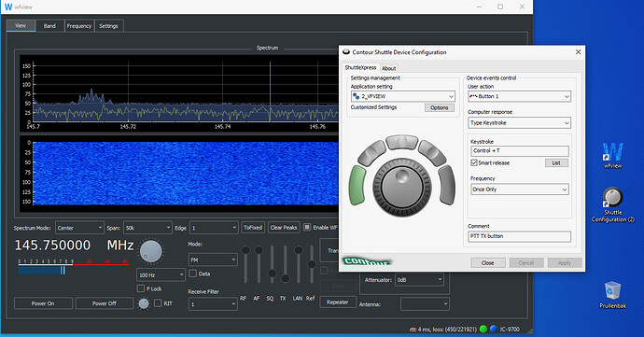Click the far right button on ShuttleXpress image
Image resolution: width=644 pixels, height=337 pixels.
[x=447, y=186]
